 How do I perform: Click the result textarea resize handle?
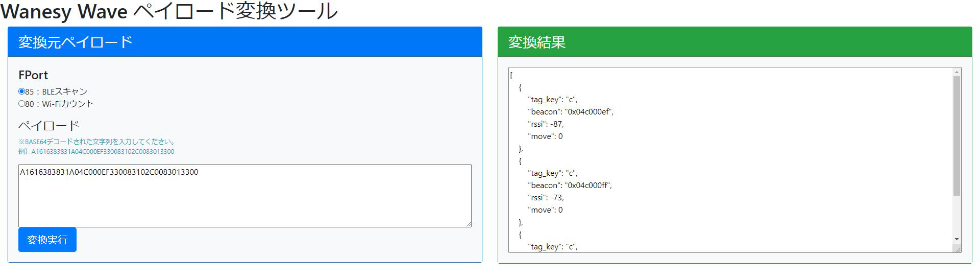958,249
